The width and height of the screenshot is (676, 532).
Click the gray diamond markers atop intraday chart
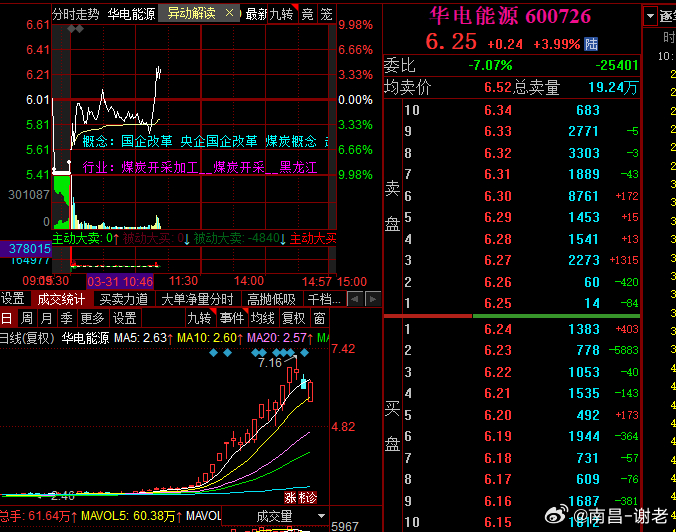click(75, 29)
